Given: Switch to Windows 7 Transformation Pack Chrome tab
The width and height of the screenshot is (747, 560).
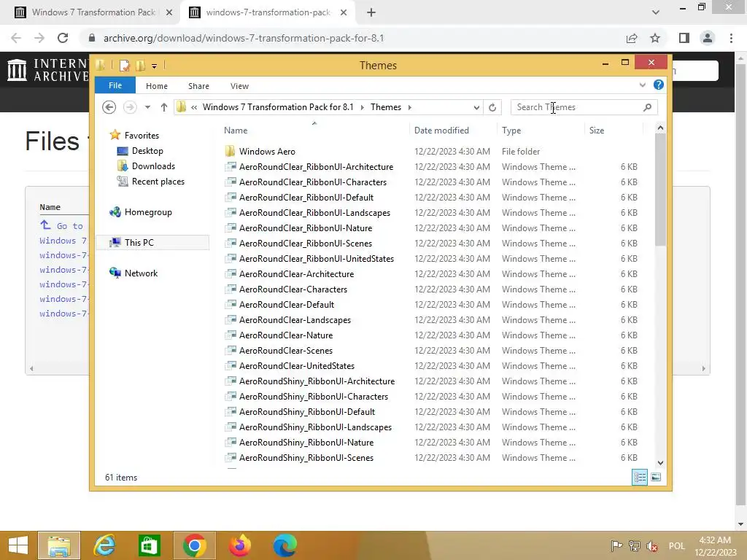Looking at the screenshot, I should pos(93,12).
